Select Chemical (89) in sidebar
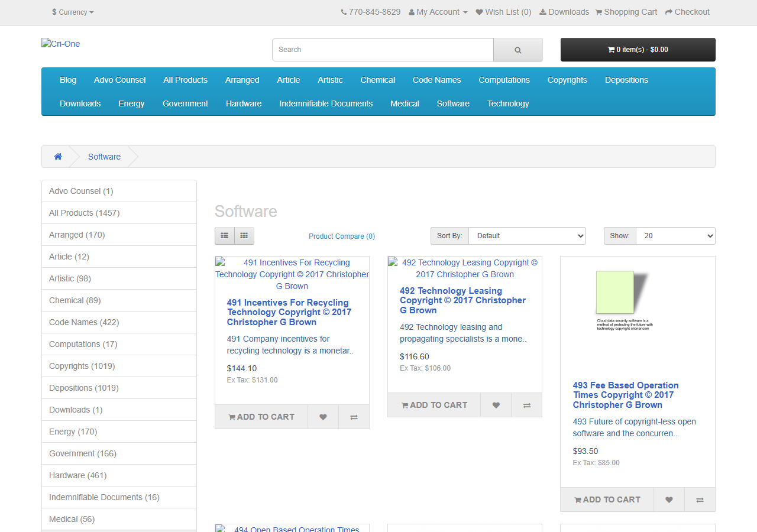This screenshot has width=757, height=532. [x=119, y=300]
